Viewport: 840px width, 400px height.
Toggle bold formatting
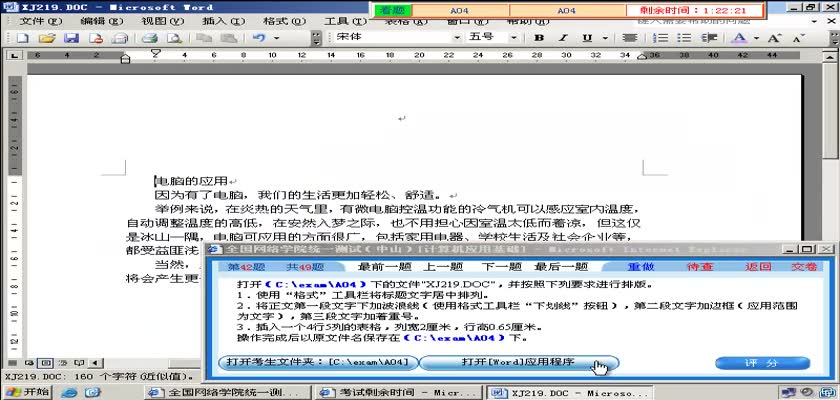click(539, 38)
